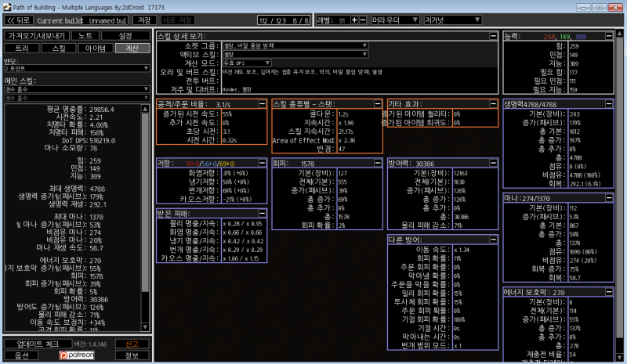Image resolution: width=627 pixels, height=364 pixels.
Task: Check for updates with 업데이트 체크
Action: coord(38,344)
